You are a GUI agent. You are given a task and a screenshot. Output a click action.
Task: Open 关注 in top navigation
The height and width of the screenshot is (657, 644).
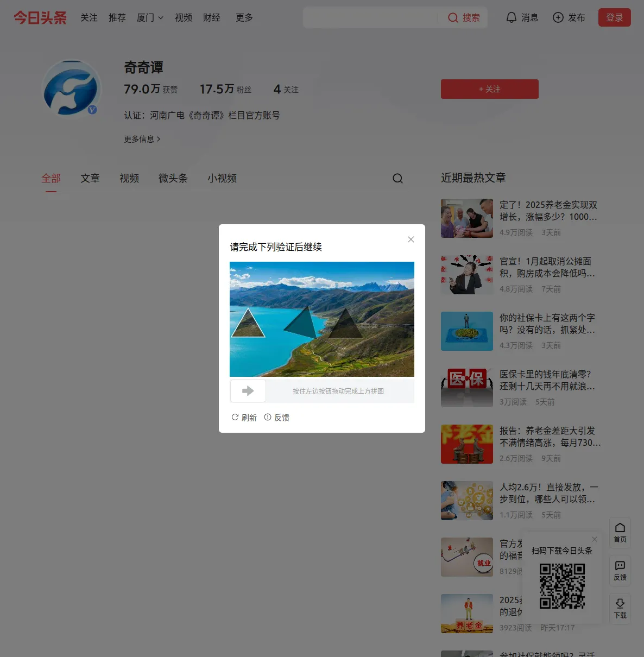[x=89, y=17]
